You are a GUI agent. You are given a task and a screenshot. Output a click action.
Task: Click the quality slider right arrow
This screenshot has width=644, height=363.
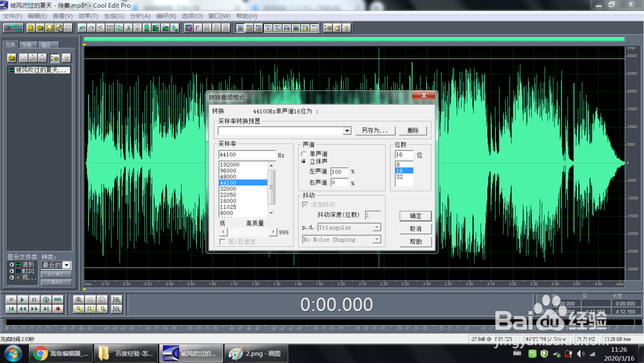273,232
